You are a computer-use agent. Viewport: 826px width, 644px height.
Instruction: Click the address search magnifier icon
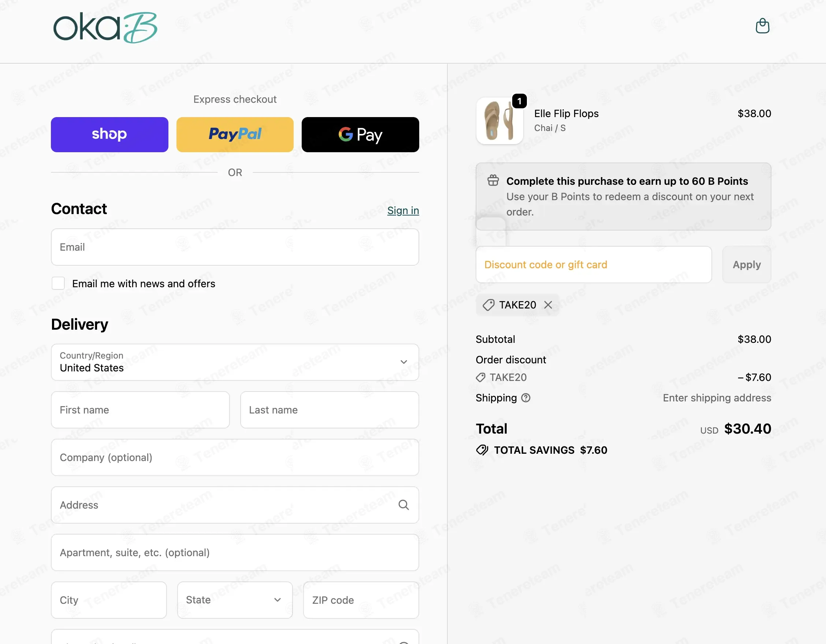[403, 505]
